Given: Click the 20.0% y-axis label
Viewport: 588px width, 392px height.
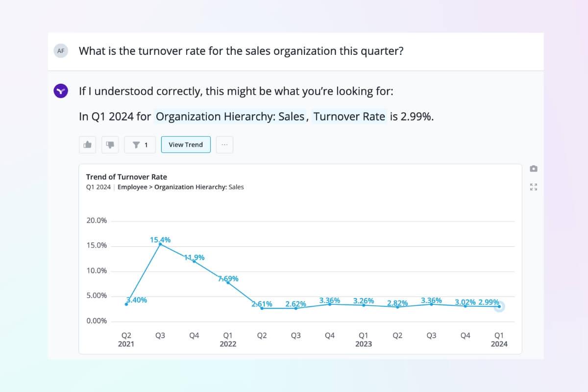Looking at the screenshot, I should (x=97, y=220).
